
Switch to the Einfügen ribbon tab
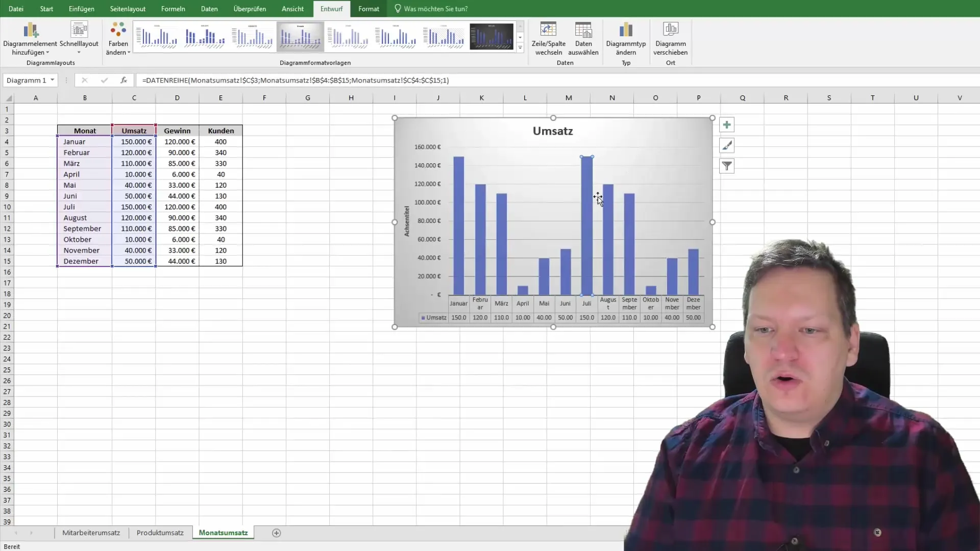(81, 9)
